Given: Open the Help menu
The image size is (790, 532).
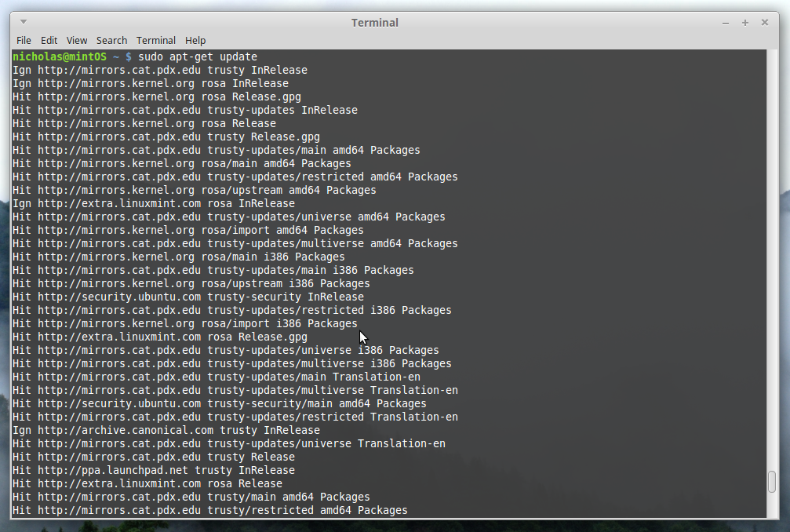Looking at the screenshot, I should pos(195,40).
